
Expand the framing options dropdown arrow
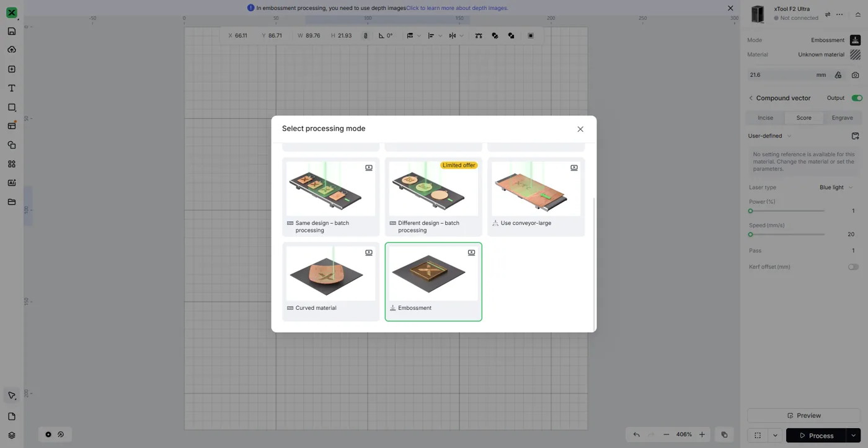[775, 436]
